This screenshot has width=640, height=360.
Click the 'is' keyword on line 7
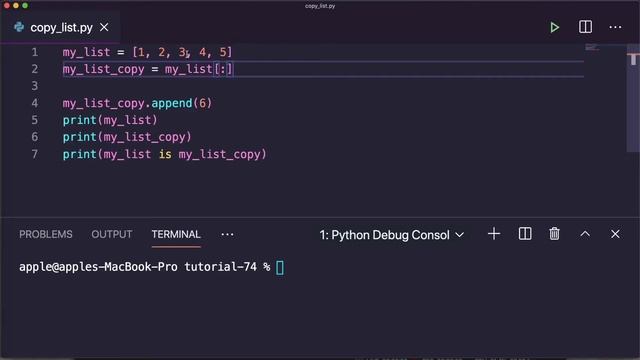point(165,154)
